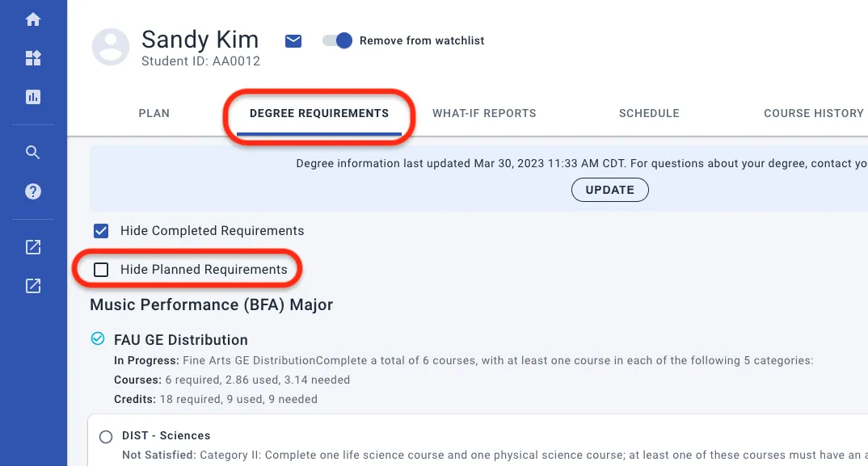Uncheck Hide Completed Requirements checkbox
The width and height of the screenshot is (868, 466).
pyautogui.click(x=101, y=231)
